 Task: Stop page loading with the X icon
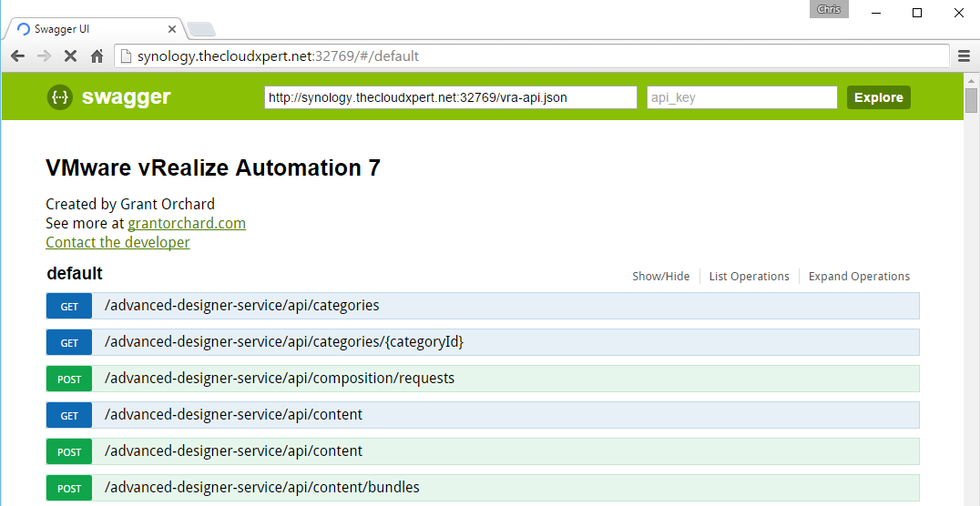pos(70,56)
